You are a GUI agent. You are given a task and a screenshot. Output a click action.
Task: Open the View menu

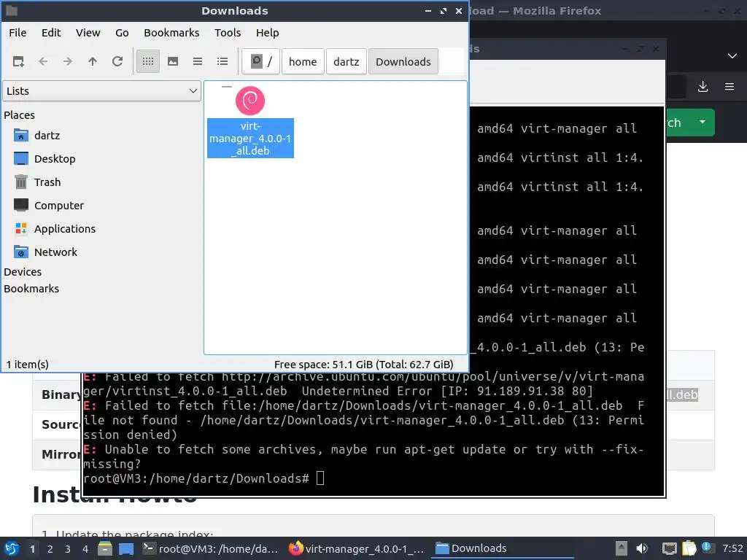(x=88, y=33)
